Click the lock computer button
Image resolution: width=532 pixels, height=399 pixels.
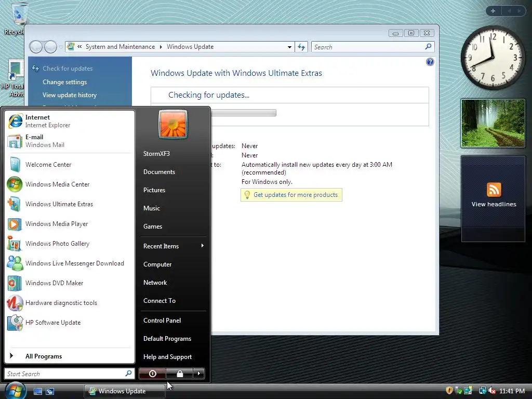[x=179, y=374]
